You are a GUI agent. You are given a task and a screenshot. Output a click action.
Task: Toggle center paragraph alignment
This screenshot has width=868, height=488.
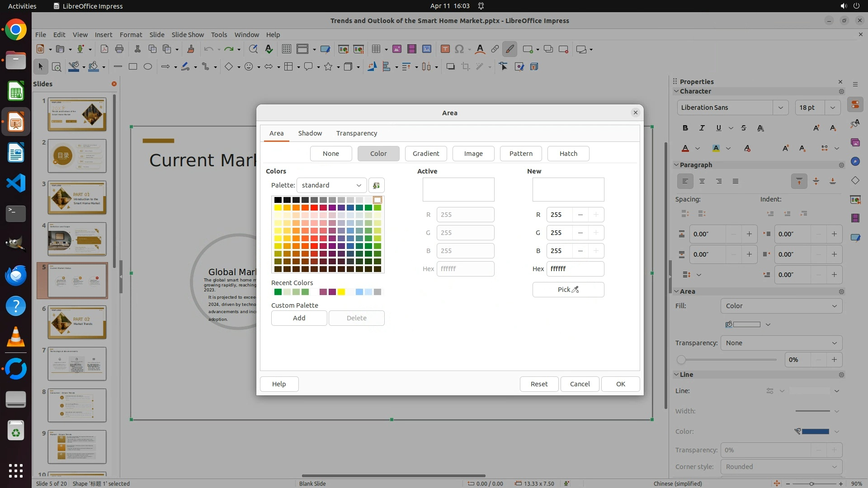tap(702, 181)
